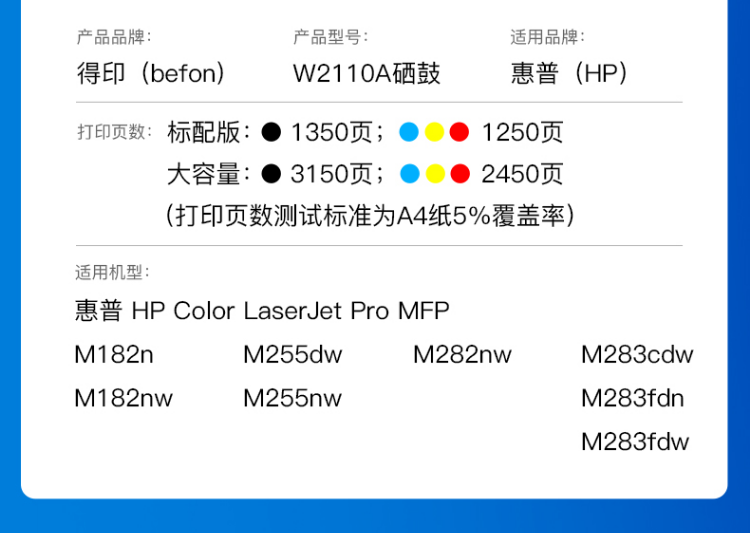Click the yellow dot in the 标配版 row
This screenshot has height=533, width=750.
(434, 132)
